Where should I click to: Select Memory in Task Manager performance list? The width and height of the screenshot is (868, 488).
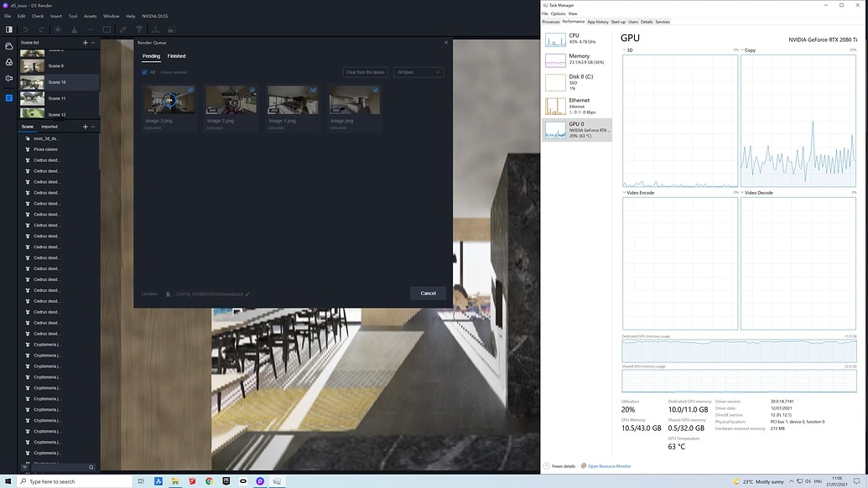pyautogui.click(x=577, y=60)
